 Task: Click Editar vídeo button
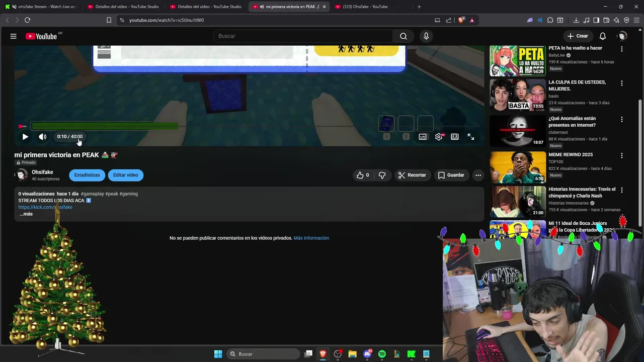[x=126, y=175]
